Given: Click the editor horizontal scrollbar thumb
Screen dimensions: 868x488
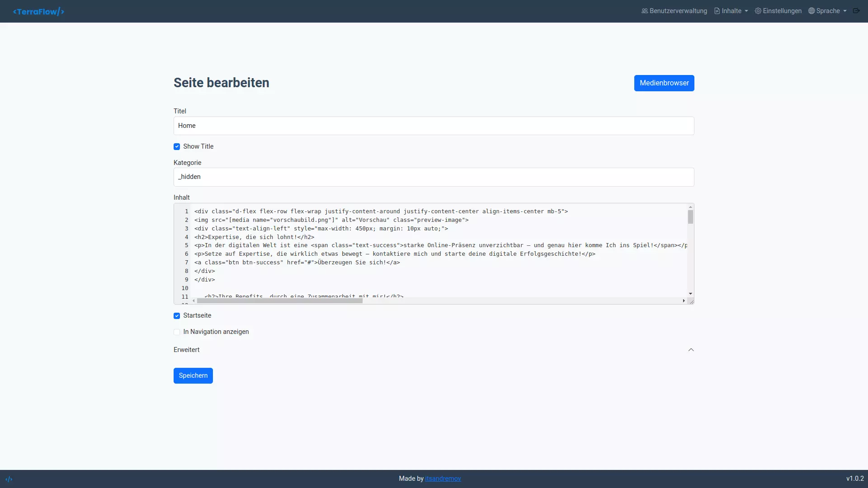Looking at the screenshot, I should coord(280,300).
